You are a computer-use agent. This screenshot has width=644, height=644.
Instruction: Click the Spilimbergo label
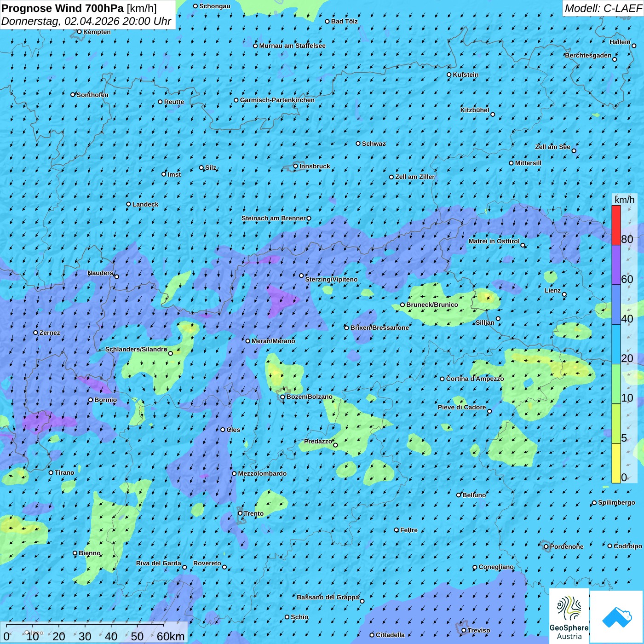pos(617,502)
